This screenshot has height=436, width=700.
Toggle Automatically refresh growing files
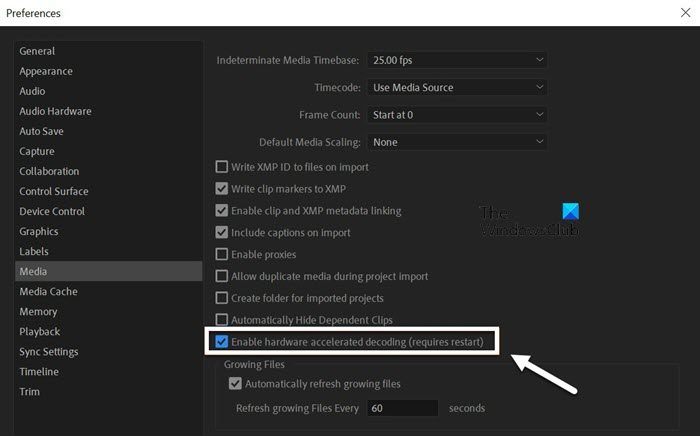(235, 383)
